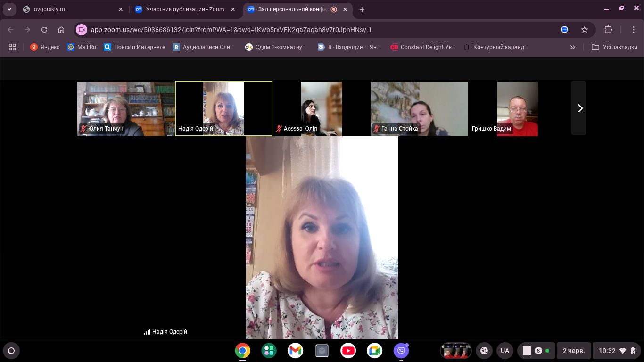Click signal strength icon beside Надія Одерій

(x=147, y=332)
